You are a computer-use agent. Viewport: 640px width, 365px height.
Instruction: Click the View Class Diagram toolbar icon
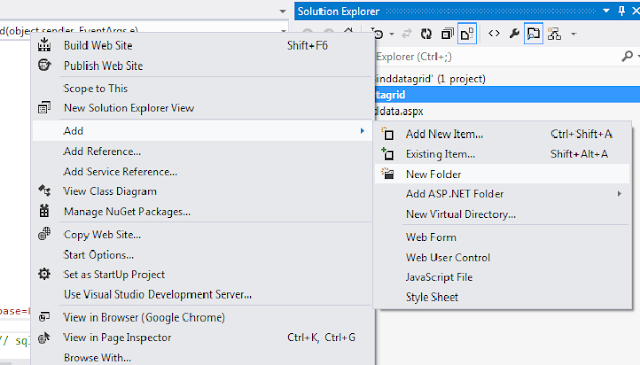(554, 34)
